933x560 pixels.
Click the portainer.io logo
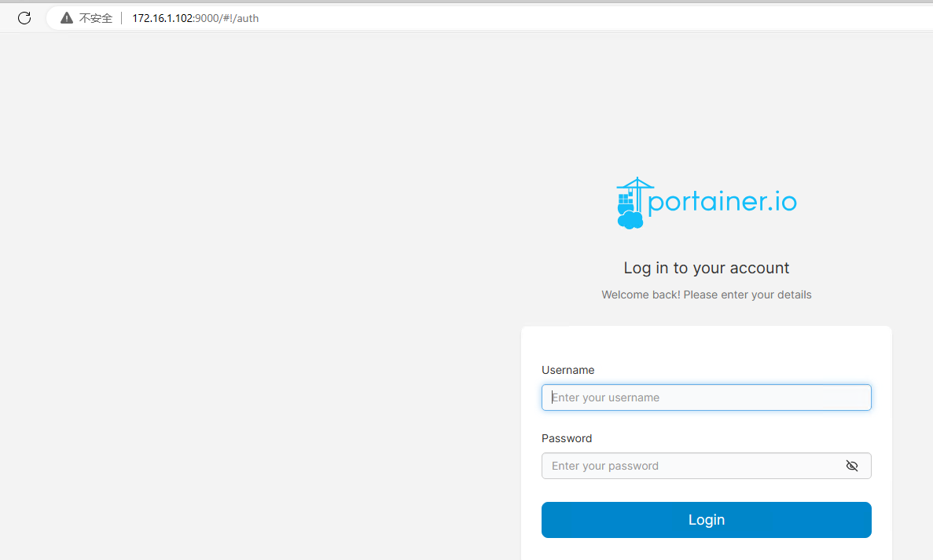(x=707, y=203)
